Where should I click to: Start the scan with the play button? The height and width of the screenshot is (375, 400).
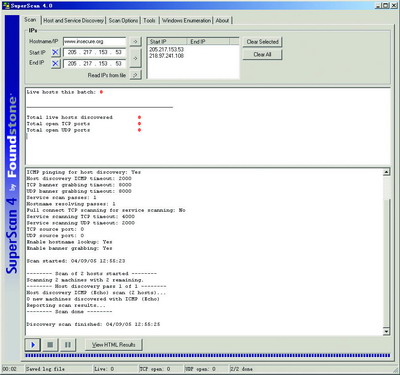pos(33,345)
